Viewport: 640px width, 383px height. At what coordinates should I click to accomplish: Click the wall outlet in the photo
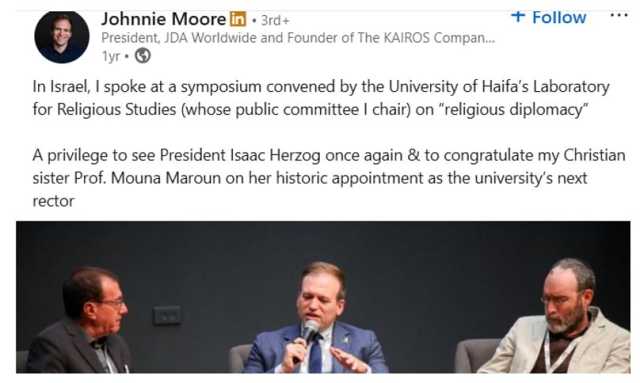coord(167,315)
